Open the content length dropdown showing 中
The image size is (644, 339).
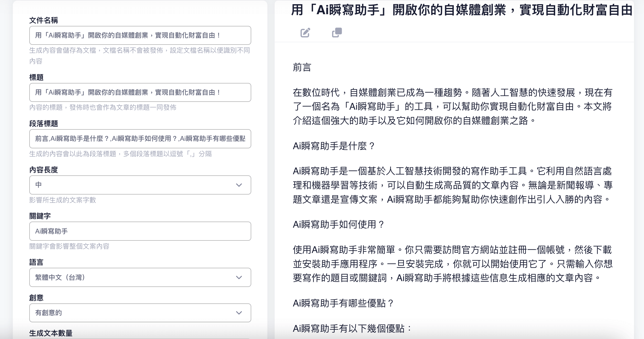point(134,185)
